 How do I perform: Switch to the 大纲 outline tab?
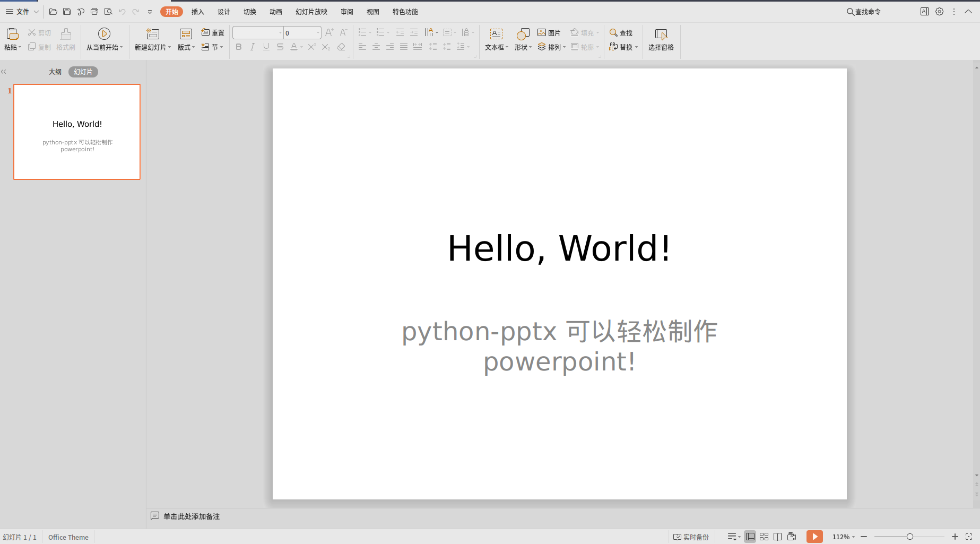point(55,72)
